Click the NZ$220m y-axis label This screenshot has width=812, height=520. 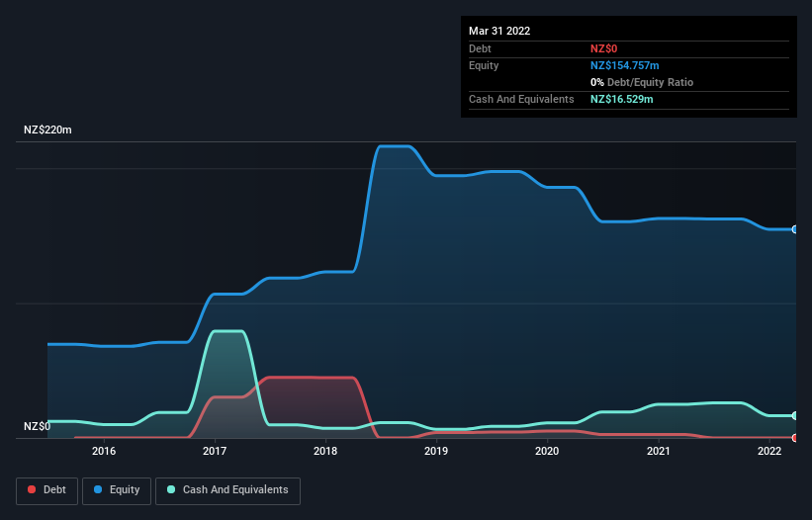[47, 130]
